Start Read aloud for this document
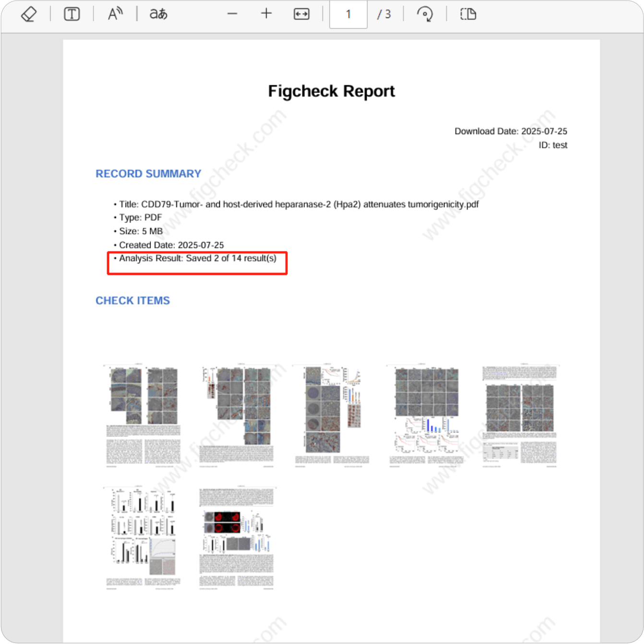This screenshot has width=644, height=644. (x=115, y=14)
